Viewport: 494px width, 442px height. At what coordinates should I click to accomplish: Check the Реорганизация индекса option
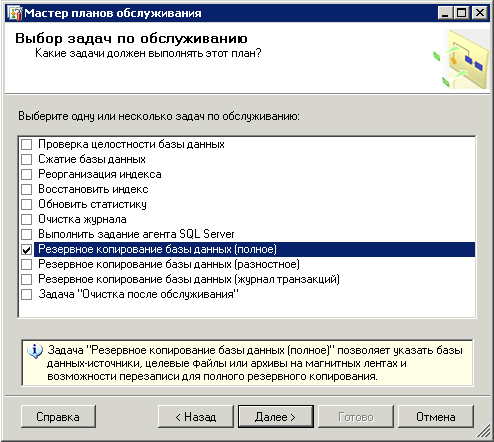[x=26, y=174]
